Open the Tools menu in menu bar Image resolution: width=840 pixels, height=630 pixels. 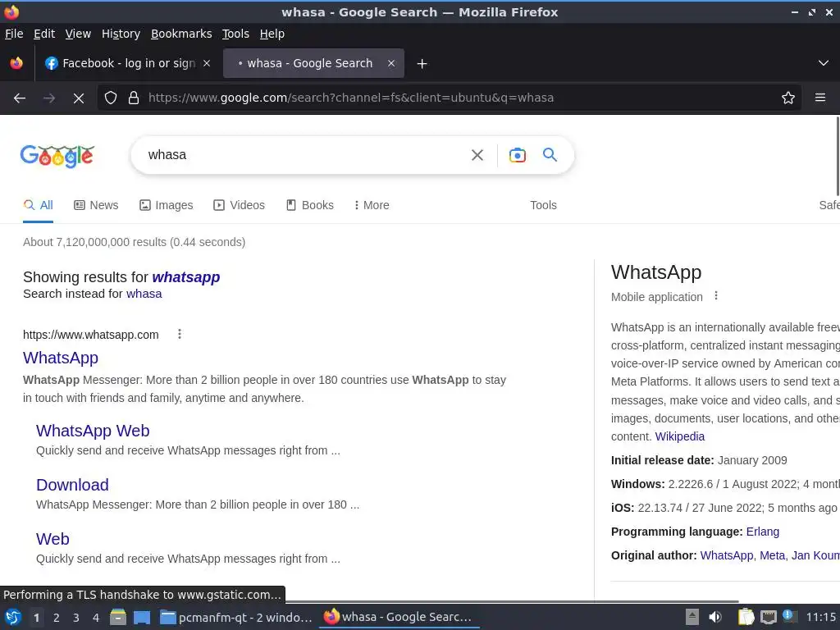[x=235, y=34]
